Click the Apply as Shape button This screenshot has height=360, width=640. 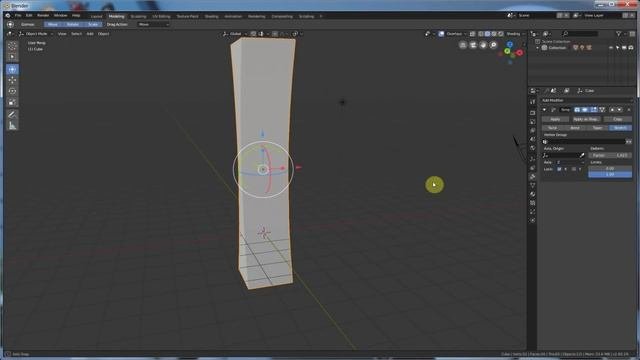586,119
